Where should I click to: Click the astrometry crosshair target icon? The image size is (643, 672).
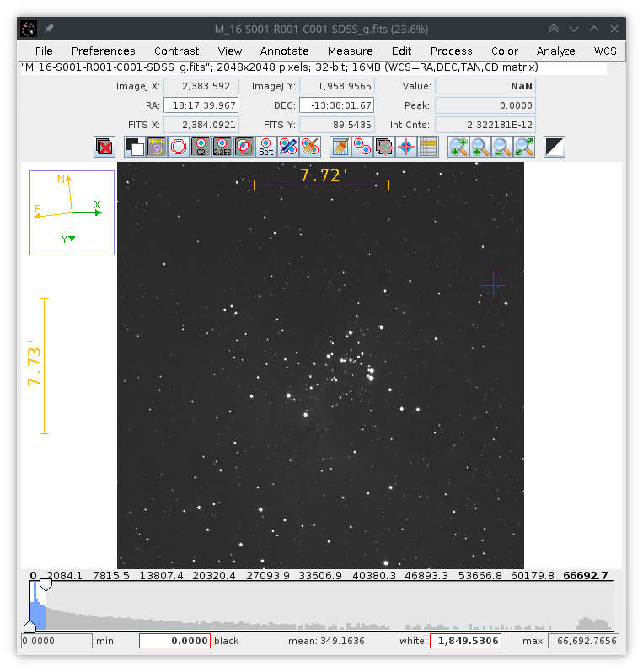pyautogui.click(x=406, y=147)
